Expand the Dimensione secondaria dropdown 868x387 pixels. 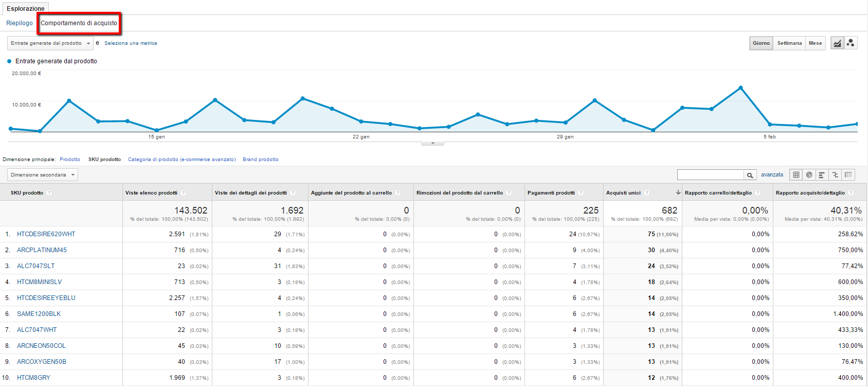43,175
